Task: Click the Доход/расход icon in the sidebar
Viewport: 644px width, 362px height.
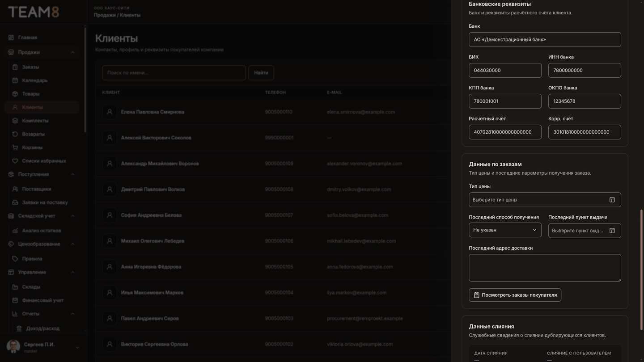Action: (19, 328)
